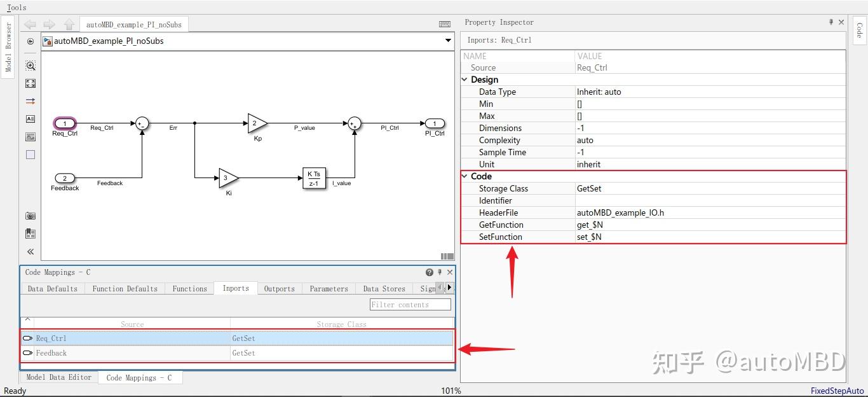868x397 pixels.
Task: Open Storage Class GetSet value dropdown
Action: (710, 188)
